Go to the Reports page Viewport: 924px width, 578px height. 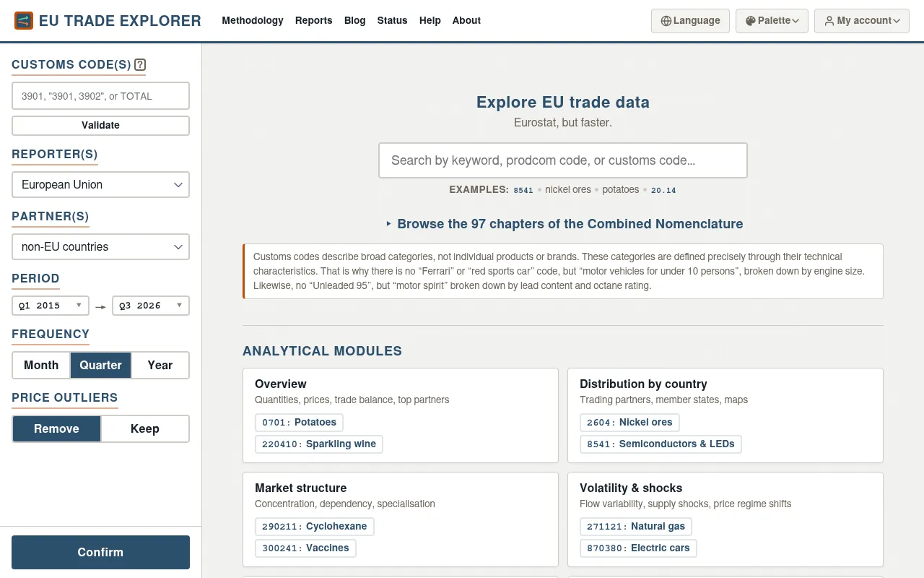[x=314, y=21]
